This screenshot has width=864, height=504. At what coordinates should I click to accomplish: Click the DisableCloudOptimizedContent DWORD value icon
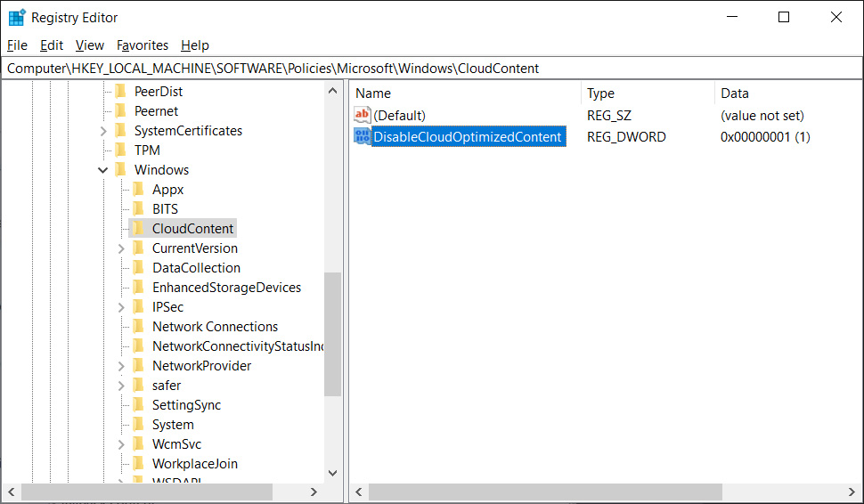click(362, 136)
